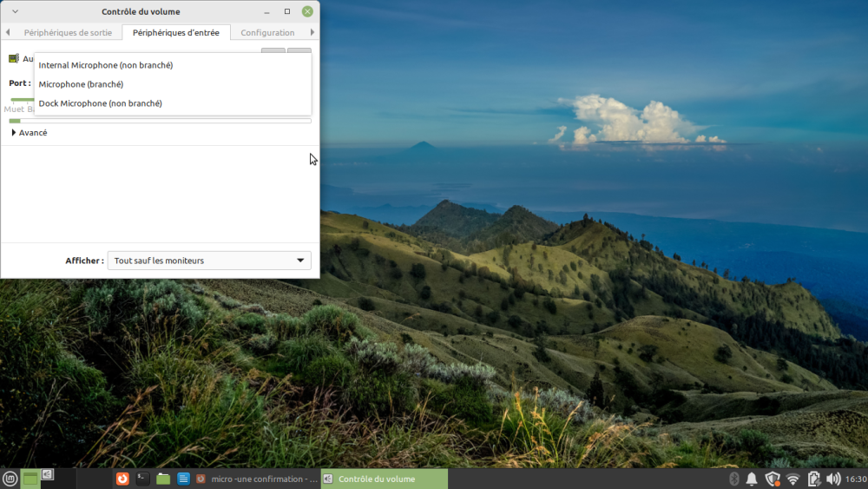Switch to Périphériques de sortie tab
The width and height of the screenshot is (868, 489).
pos(68,33)
